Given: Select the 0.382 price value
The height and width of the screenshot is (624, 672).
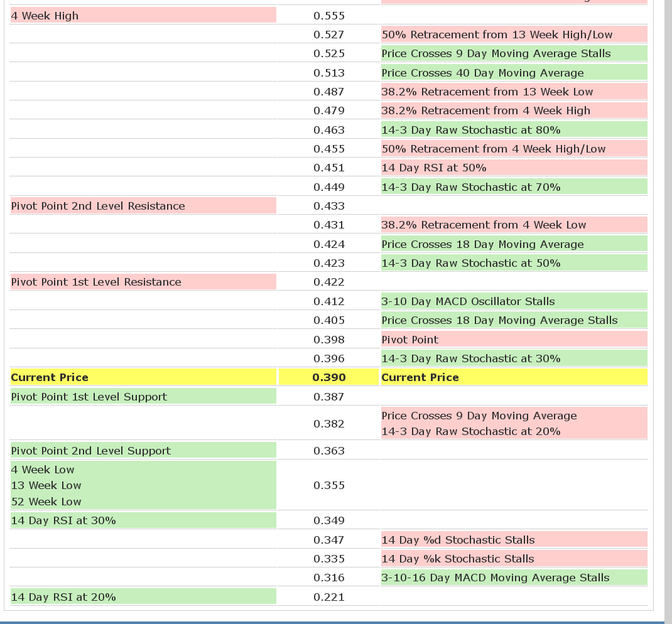Looking at the screenshot, I should click(x=328, y=424).
